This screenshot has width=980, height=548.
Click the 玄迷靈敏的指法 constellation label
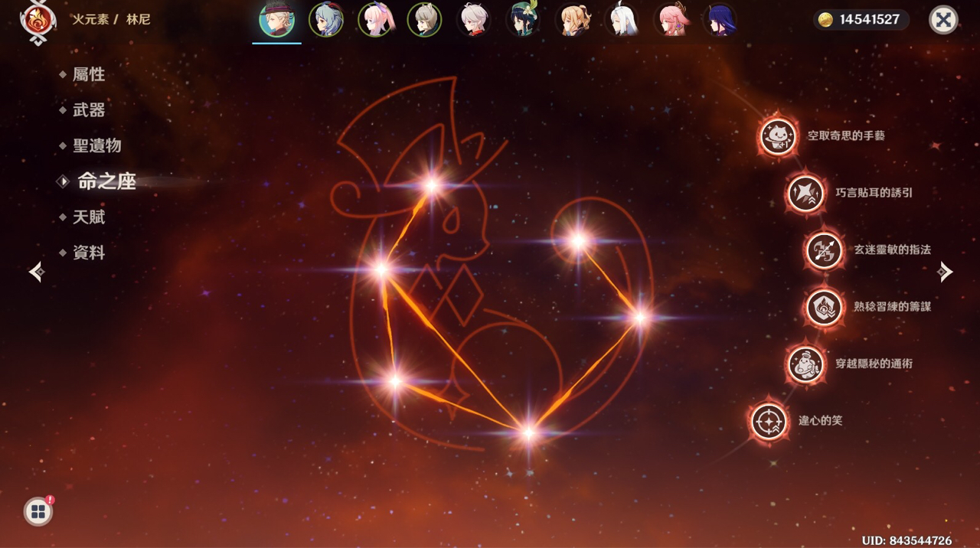tap(893, 250)
